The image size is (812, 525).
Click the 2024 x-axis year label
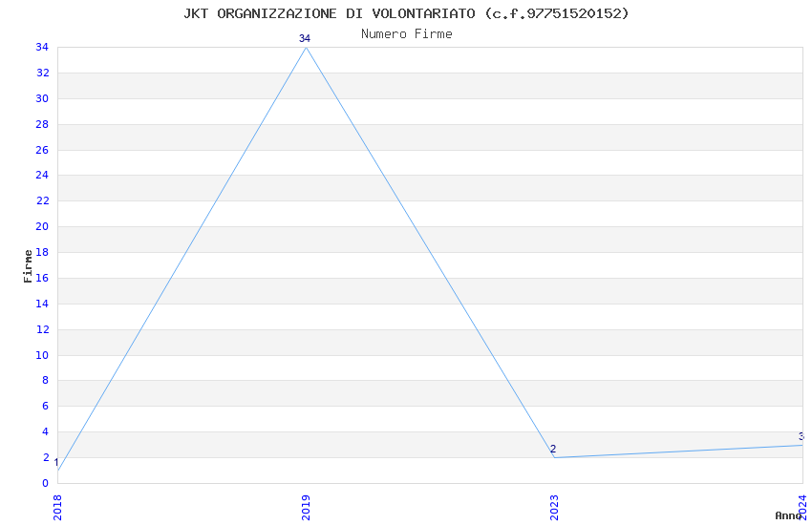coord(802,508)
